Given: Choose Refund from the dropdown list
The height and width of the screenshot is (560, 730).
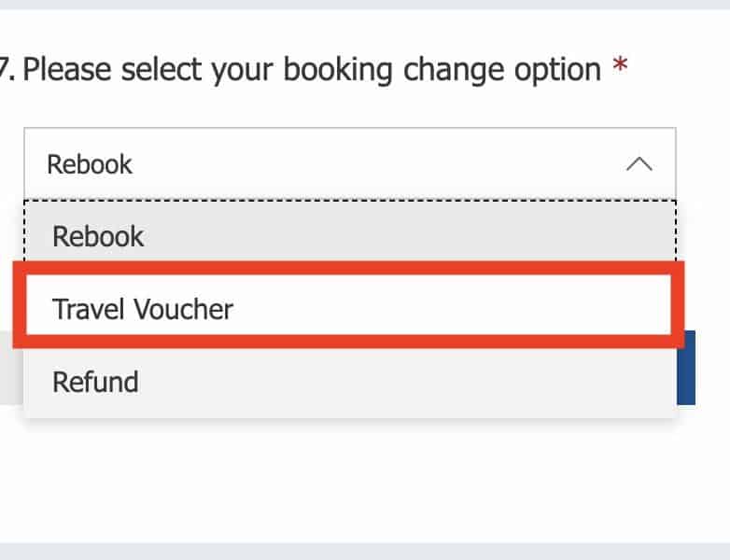Looking at the screenshot, I should point(95,382).
